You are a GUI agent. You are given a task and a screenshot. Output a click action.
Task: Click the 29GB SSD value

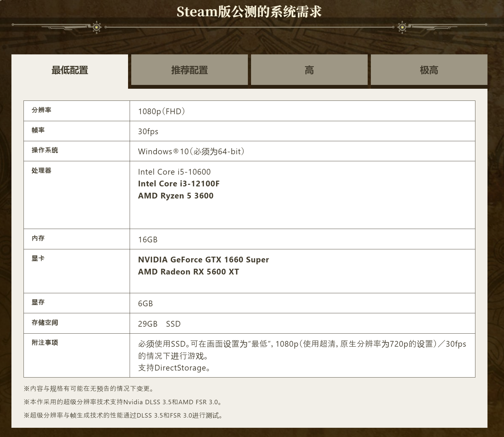159,324
